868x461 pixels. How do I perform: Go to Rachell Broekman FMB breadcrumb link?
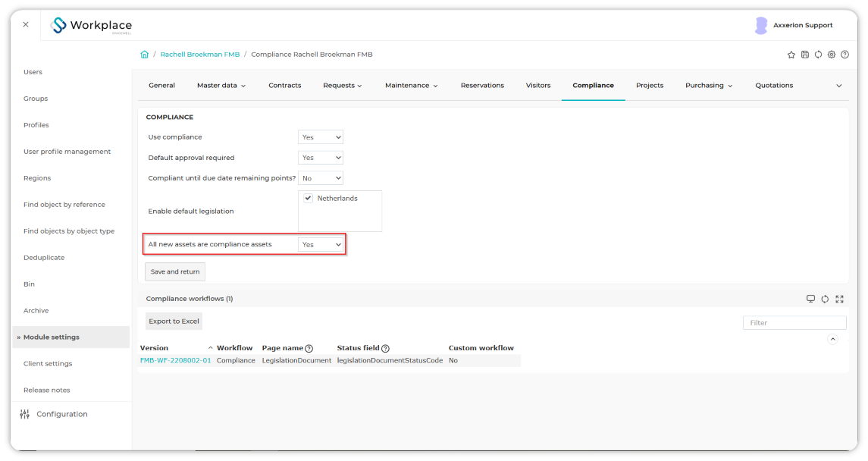click(200, 55)
